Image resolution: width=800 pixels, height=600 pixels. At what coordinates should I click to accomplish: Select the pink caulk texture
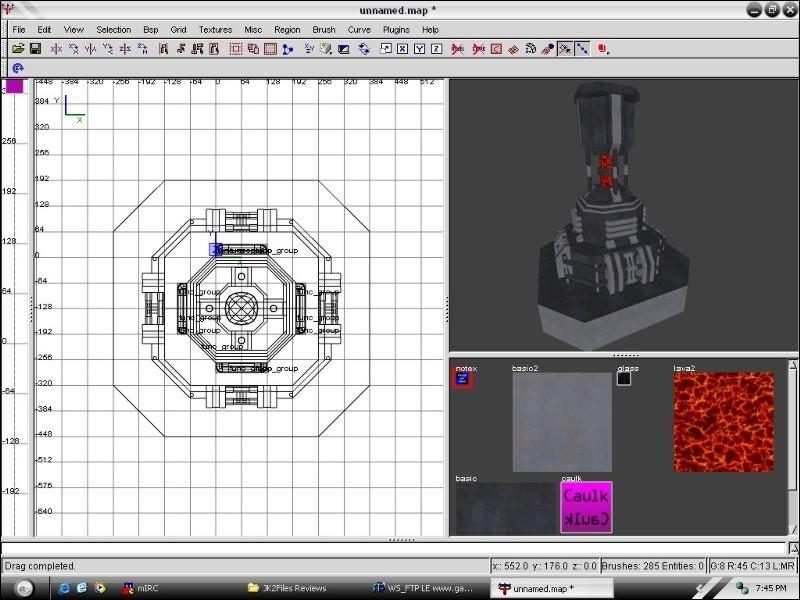[x=585, y=508]
